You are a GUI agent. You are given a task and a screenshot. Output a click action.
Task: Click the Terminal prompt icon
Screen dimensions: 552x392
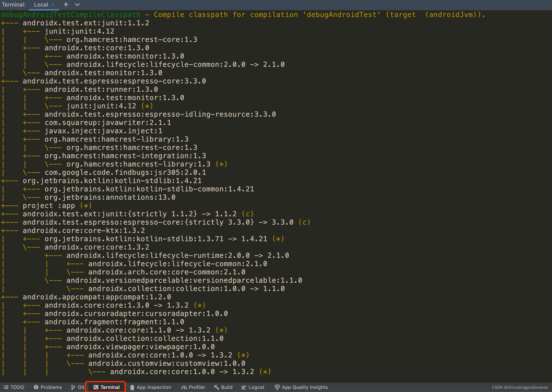click(x=96, y=387)
